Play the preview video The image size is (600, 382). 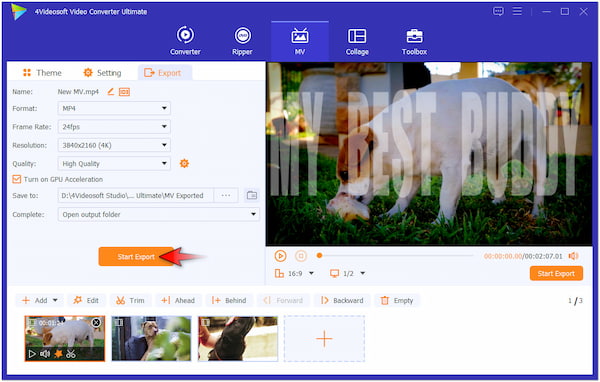click(280, 256)
